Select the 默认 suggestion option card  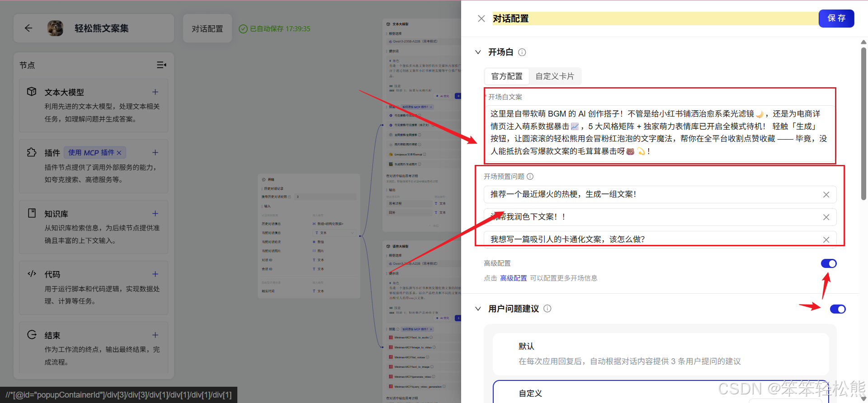(660, 354)
